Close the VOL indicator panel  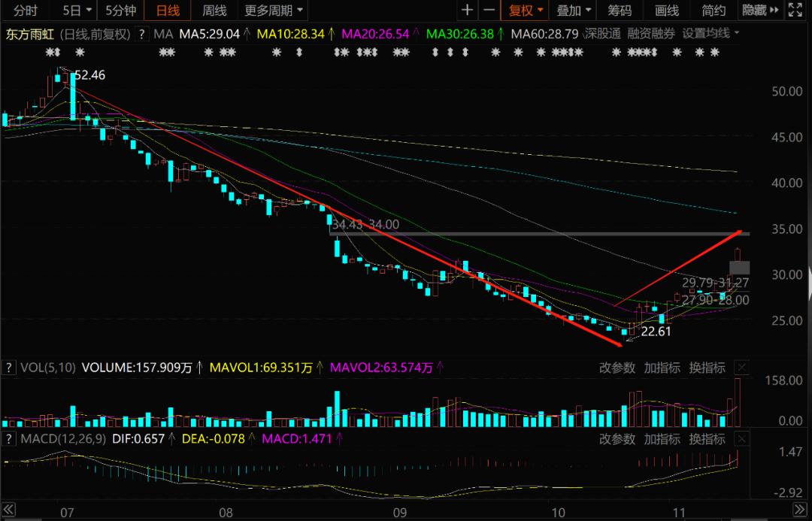click(741, 368)
